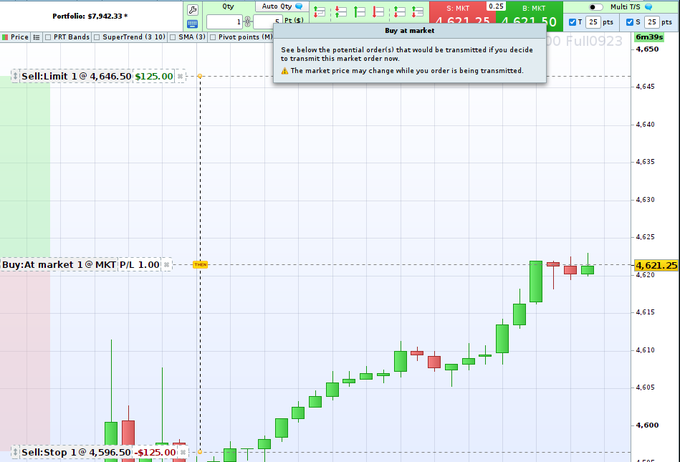Image resolution: width=680 pixels, height=462 pixels.
Task: Click the T points input showing 25
Action: click(593, 22)
